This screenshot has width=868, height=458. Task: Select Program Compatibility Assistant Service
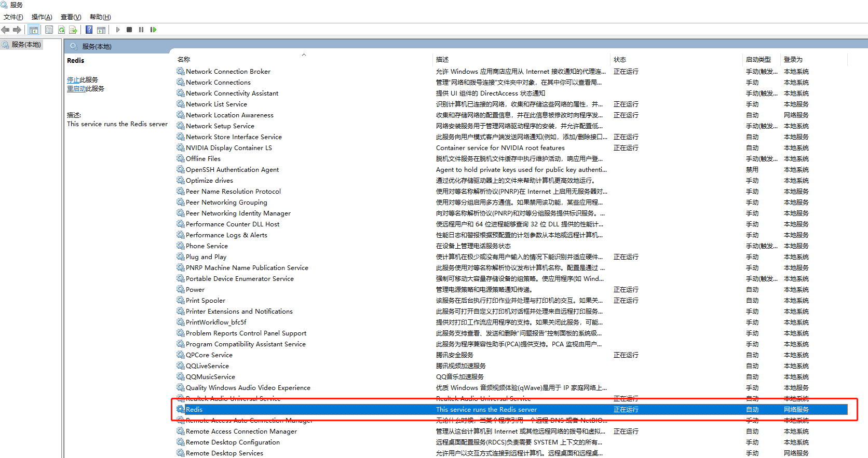[x=246, y=344]
